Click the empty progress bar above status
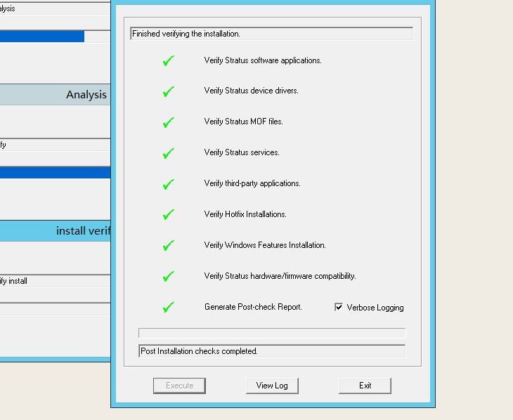The image size is (513, 420). 272,333
